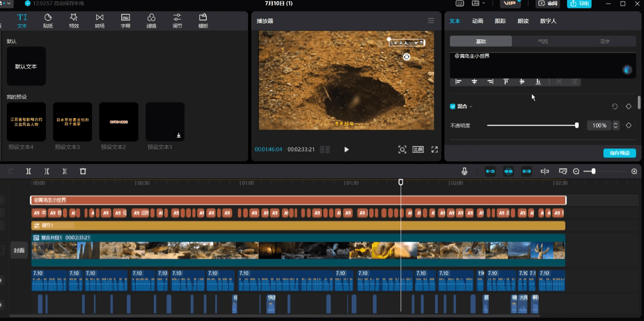Image resolution: width=644 pixels, height=321 pixels.
Task: Select the 气泡 bubble sub-tab
Action: (x=543, y=41)
